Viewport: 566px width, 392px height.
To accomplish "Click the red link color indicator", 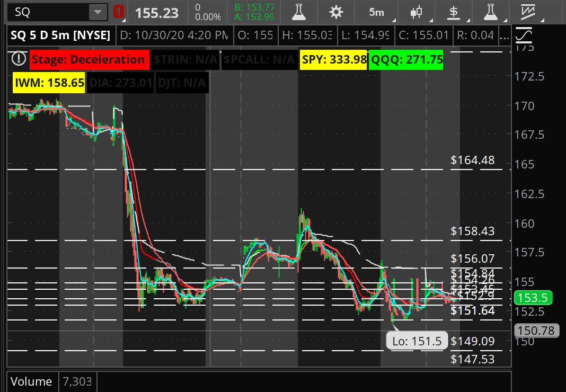I will (x=118, y=12).
